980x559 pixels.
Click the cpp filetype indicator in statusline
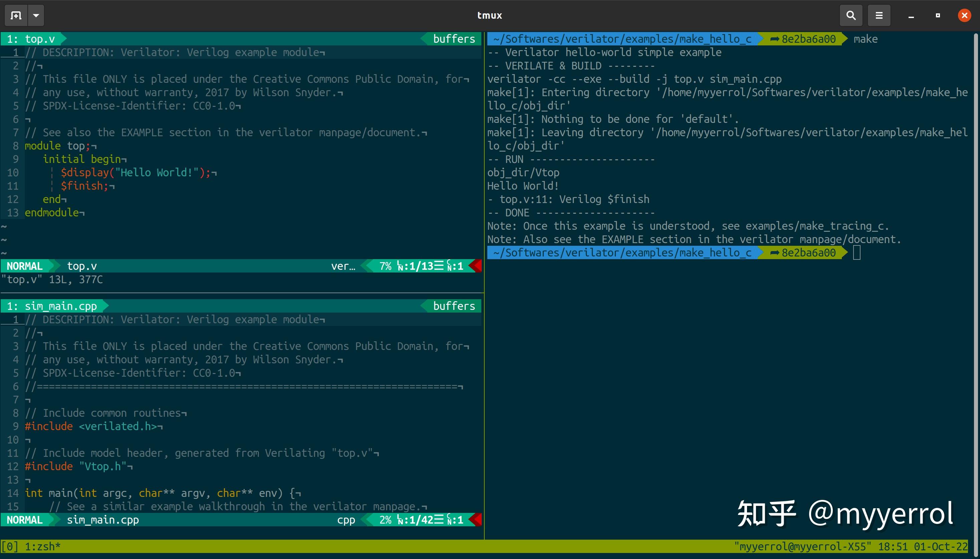click(x=346, y=520)
